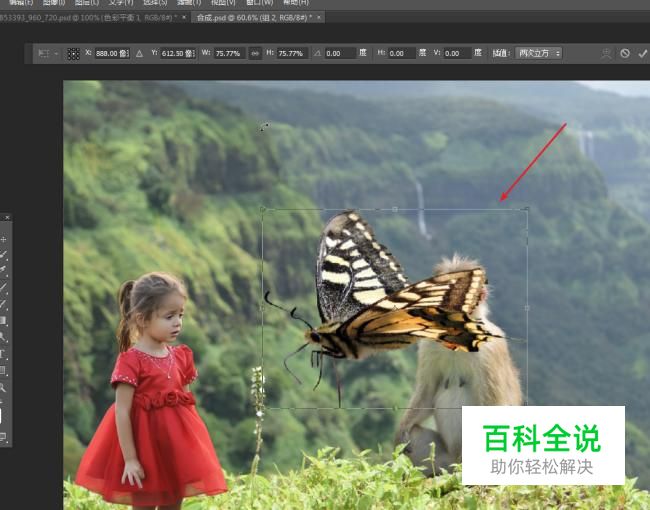Commit the transform with the checkmark icon
650x510 pixels.
[643, 53]
